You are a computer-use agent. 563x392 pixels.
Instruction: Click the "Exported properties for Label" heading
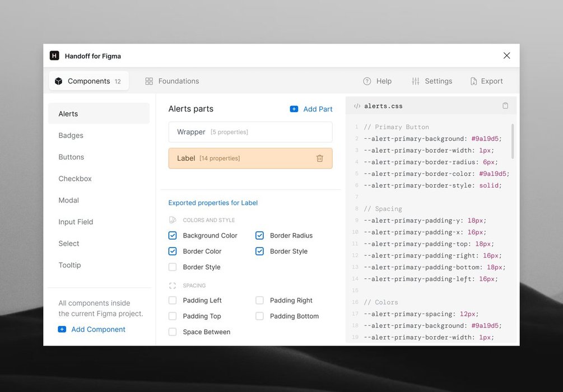click(213, 203)
